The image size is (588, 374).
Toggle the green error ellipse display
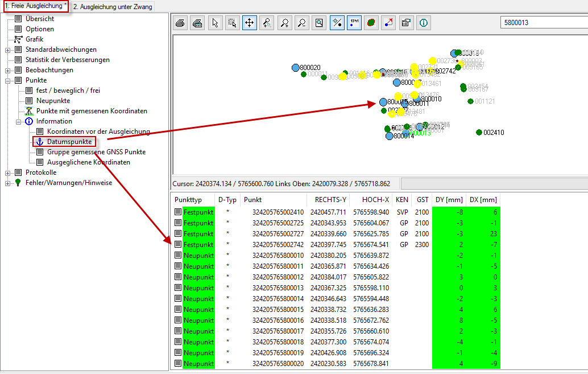371,23
